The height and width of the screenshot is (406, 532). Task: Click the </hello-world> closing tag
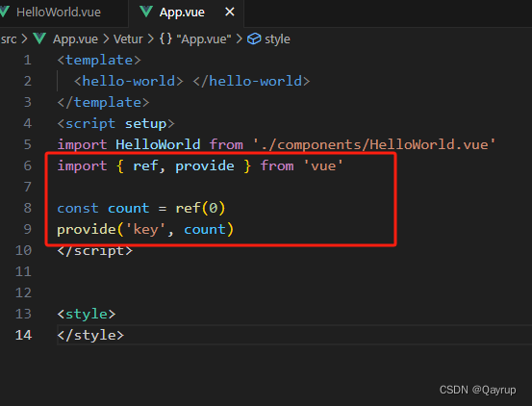pyautogui.click(x=251, y=82)
